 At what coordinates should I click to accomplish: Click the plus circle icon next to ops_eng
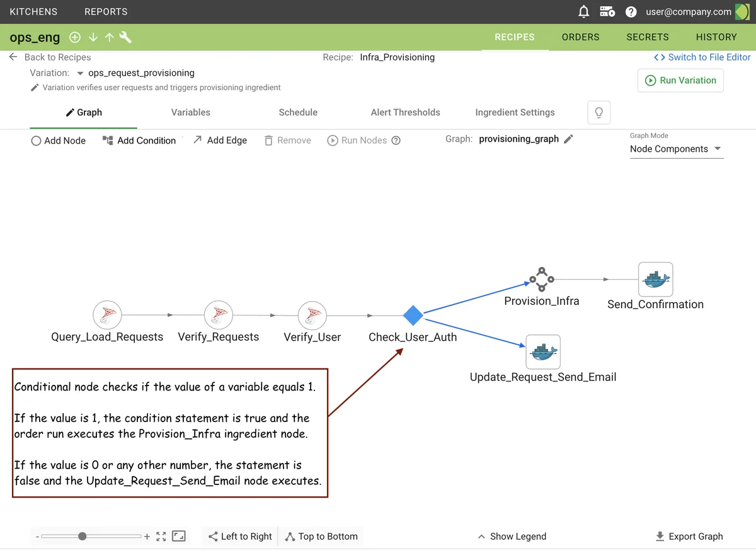click(x=75, y=37)
